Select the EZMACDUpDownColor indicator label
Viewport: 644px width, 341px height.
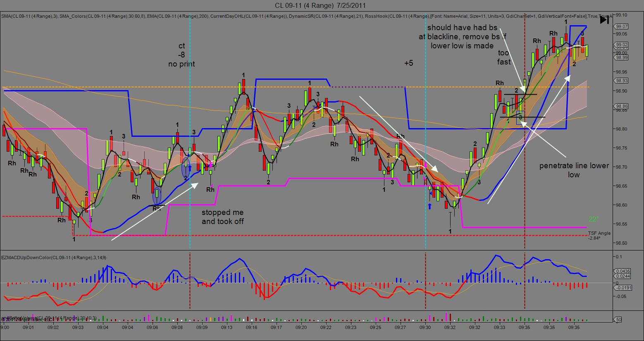point(53,258)
